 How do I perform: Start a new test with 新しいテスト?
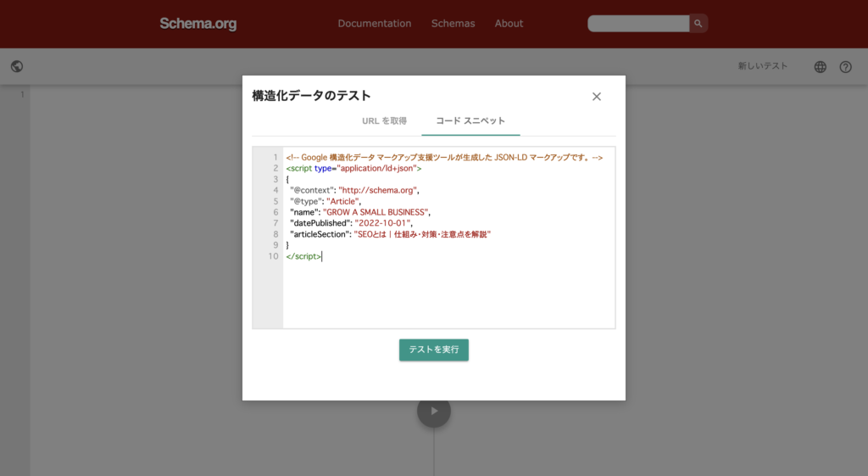tap(762, 66)
